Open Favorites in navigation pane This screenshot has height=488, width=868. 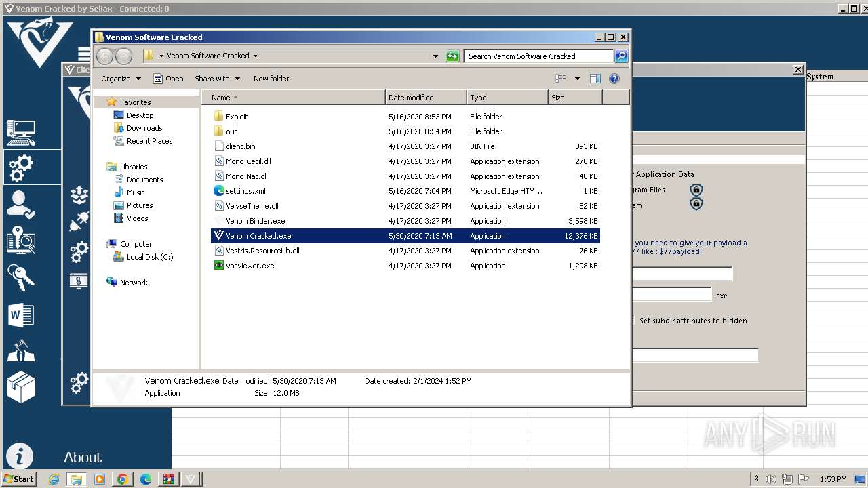point(135,102)
